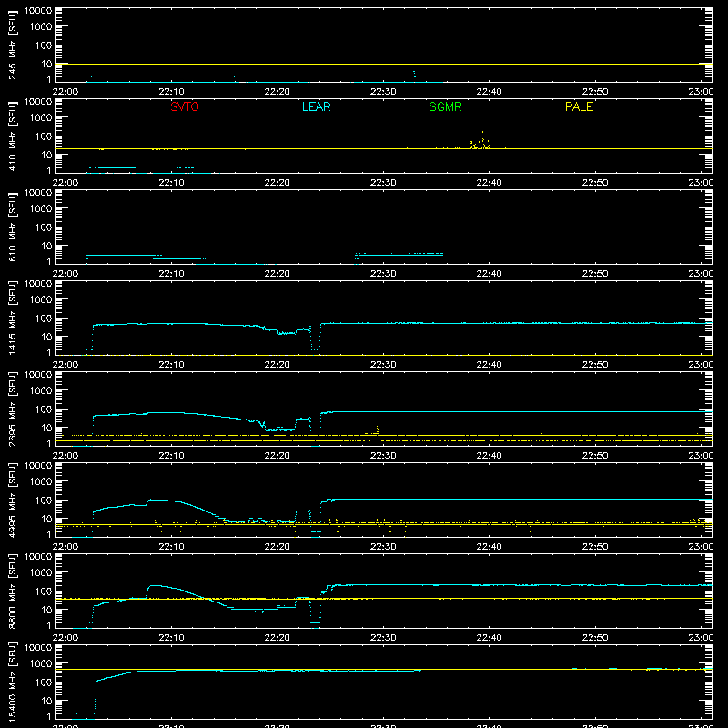Click 22:10 tick label under 610 MHz plot
728x728 pixels.
pyautogui.click(x=171, y=274)
